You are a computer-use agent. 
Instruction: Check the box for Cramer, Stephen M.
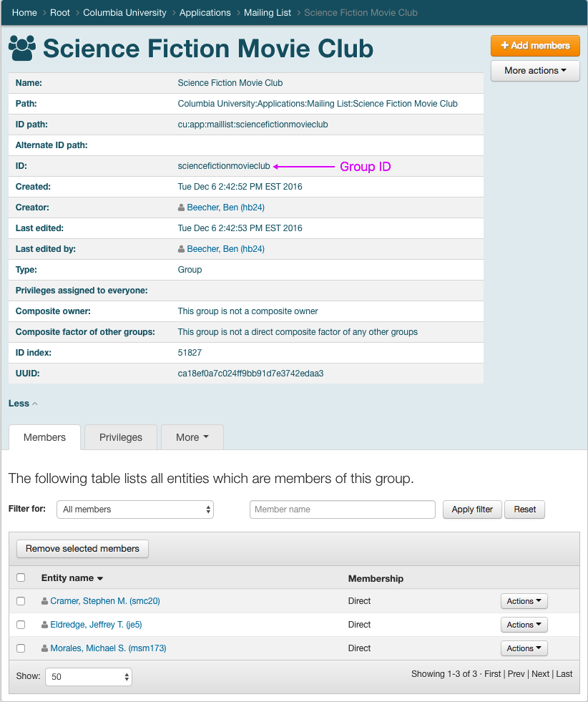(21, 601)
